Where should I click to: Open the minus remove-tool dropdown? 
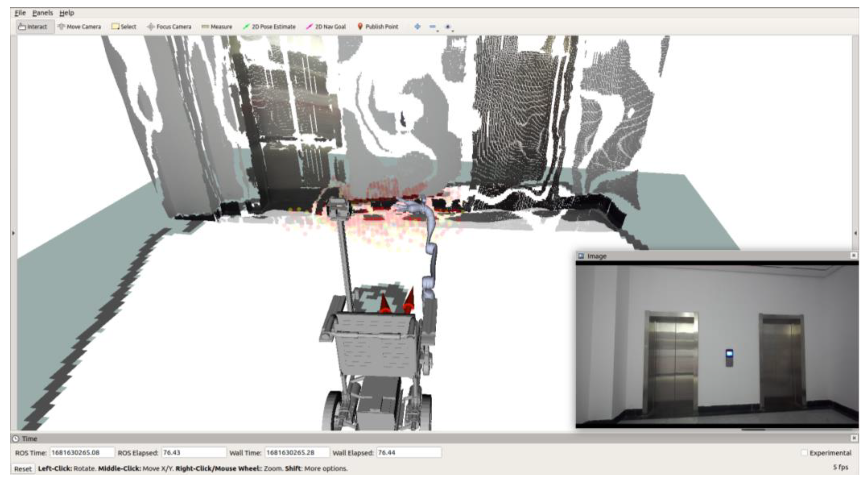coord(433,27)
